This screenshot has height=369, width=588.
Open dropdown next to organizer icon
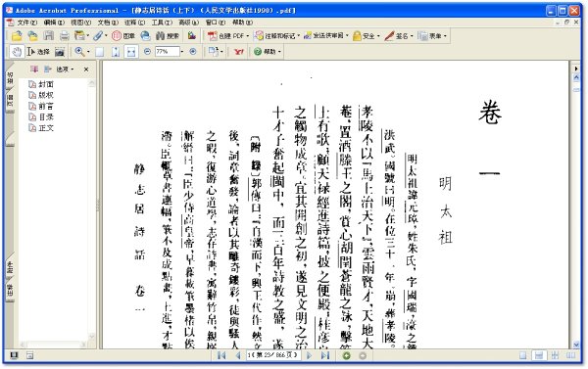pyautogui.click(x=88, y=36)
